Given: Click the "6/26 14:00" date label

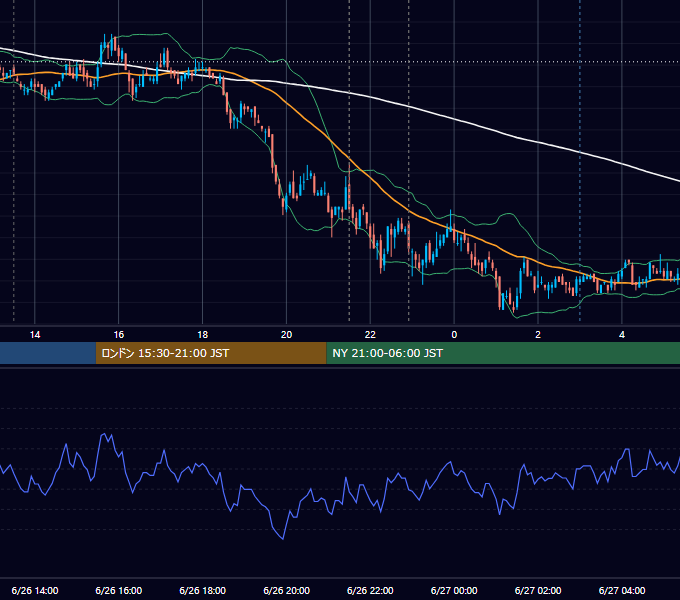Looking at the screenshot, I should (x=35, y=590).
